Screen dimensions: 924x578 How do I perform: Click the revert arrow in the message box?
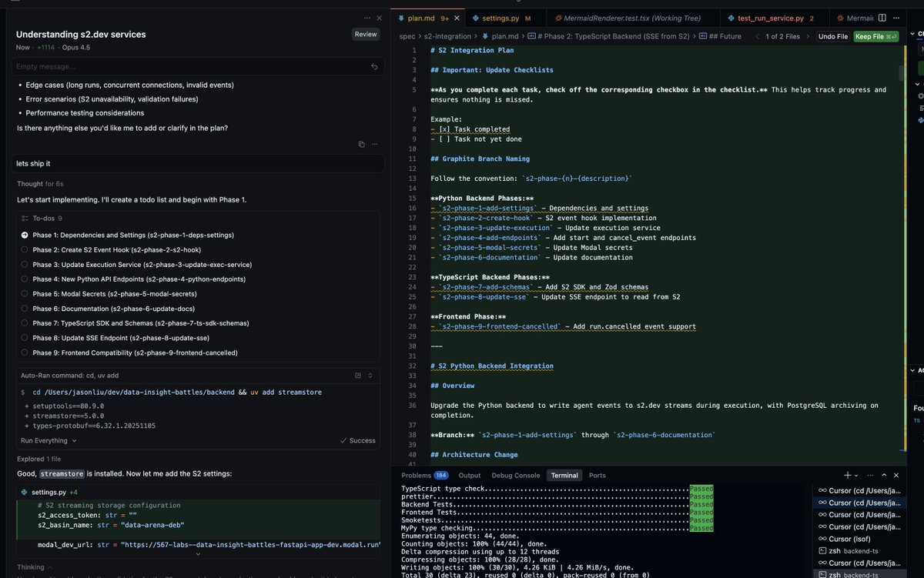pyautogui.click(x=373, y=67)
